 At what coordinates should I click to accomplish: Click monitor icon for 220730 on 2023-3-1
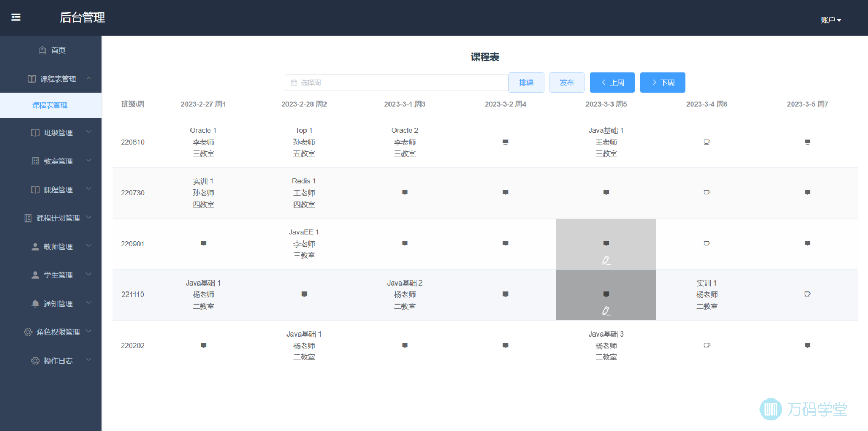[x=405, y=193]
